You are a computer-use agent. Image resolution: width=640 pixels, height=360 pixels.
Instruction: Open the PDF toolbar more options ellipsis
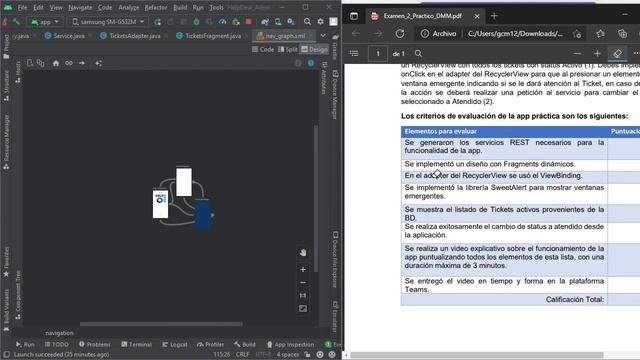(636, 53)
